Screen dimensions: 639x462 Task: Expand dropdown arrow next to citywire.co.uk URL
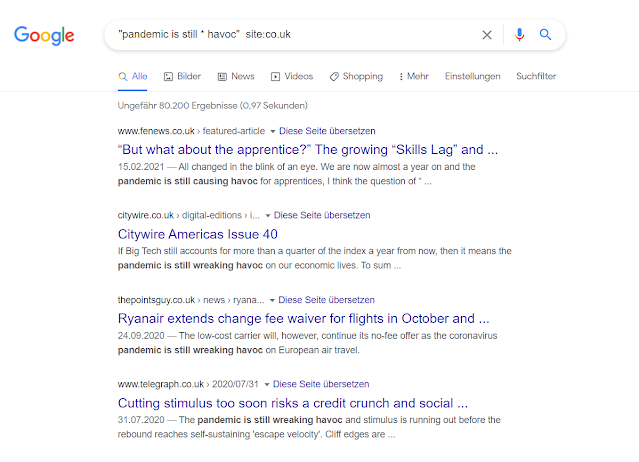(x=268, y=216)
